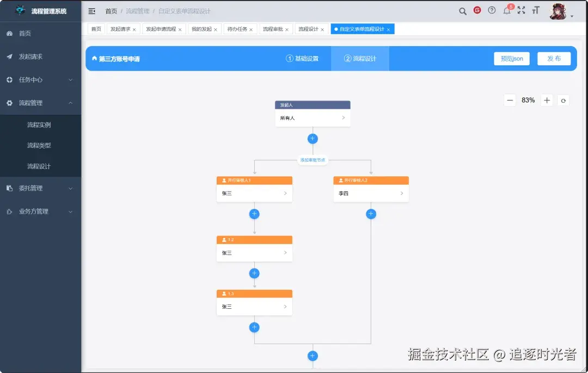Close the 流程设计 tab
This screenshot has height=373, width=588.
[x=322, y=29]
